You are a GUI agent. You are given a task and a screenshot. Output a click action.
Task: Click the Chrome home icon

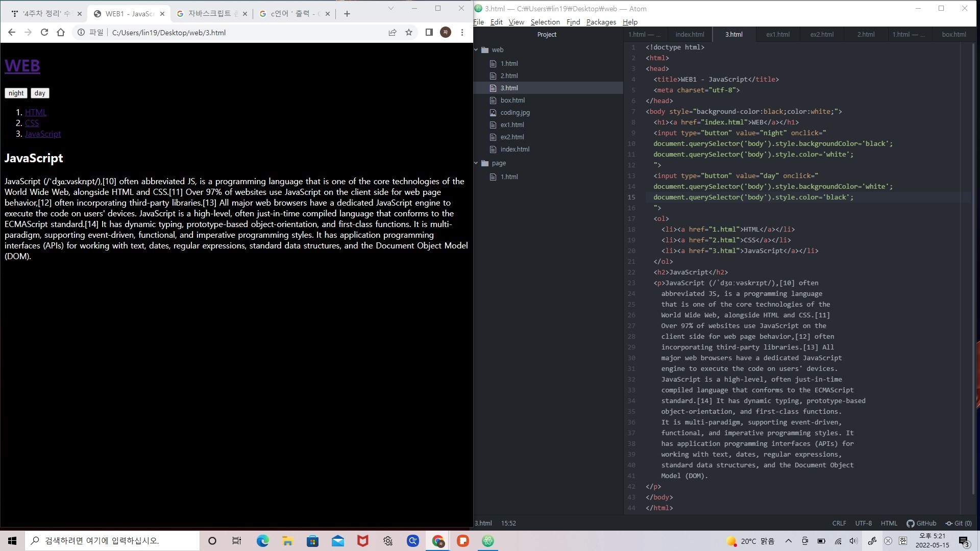(x=61, y=32)
